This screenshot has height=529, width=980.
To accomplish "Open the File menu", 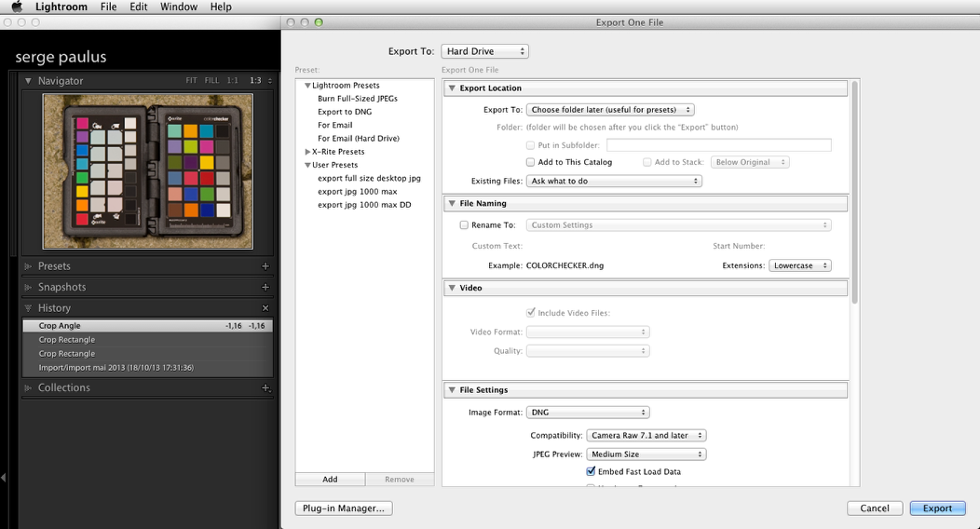I will coord(109,7).
